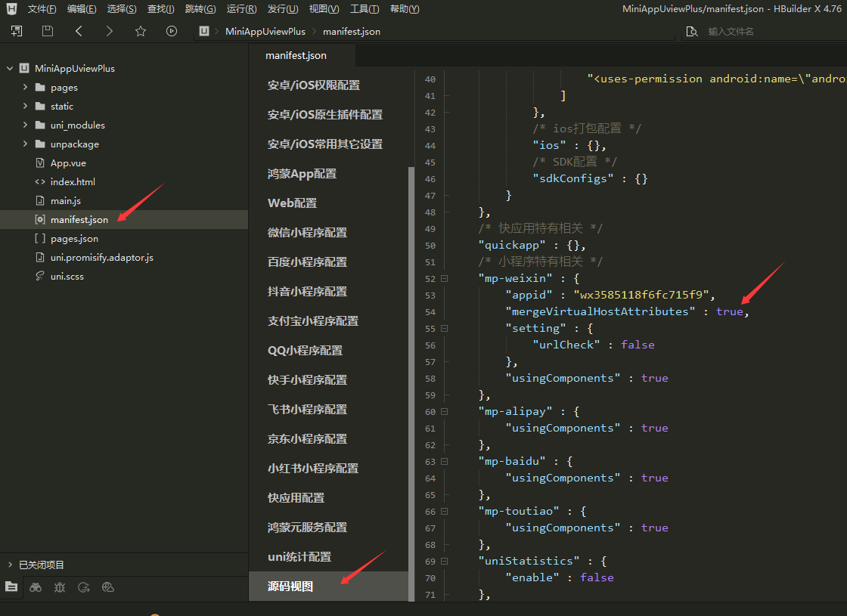This screenshot has width=847, height=616.
Task: Fold the mp-weixin block at line 52
Action: pos(444,279)
